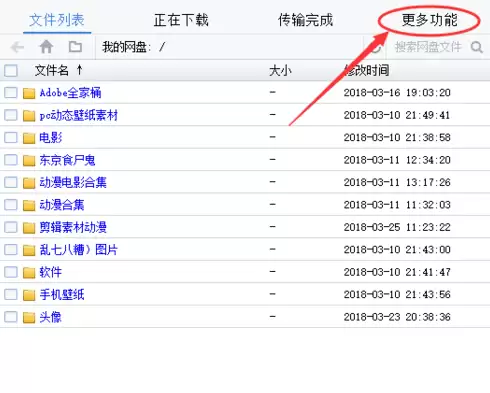Open the 剪辑素材动漫 folder link

pyautogui.click(x=73, y=227)
